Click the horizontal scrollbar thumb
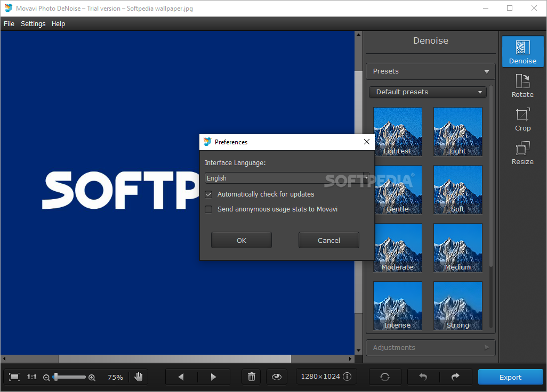 click(x=174, y=358)
